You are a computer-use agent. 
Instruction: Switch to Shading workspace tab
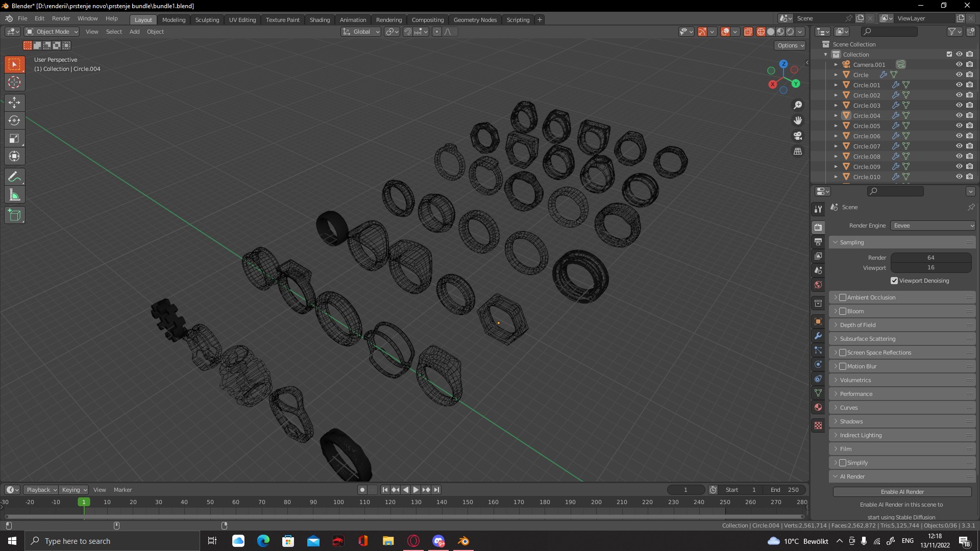(320, 20)
